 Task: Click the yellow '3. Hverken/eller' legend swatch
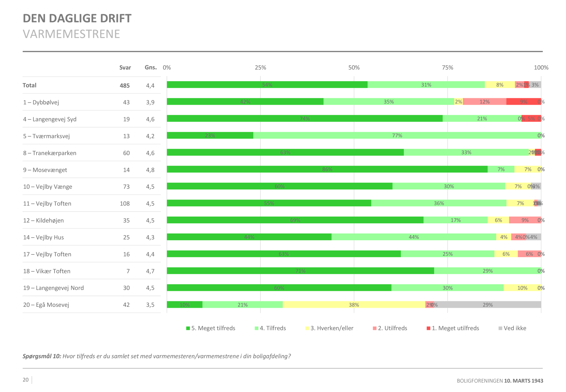(307, 328)
